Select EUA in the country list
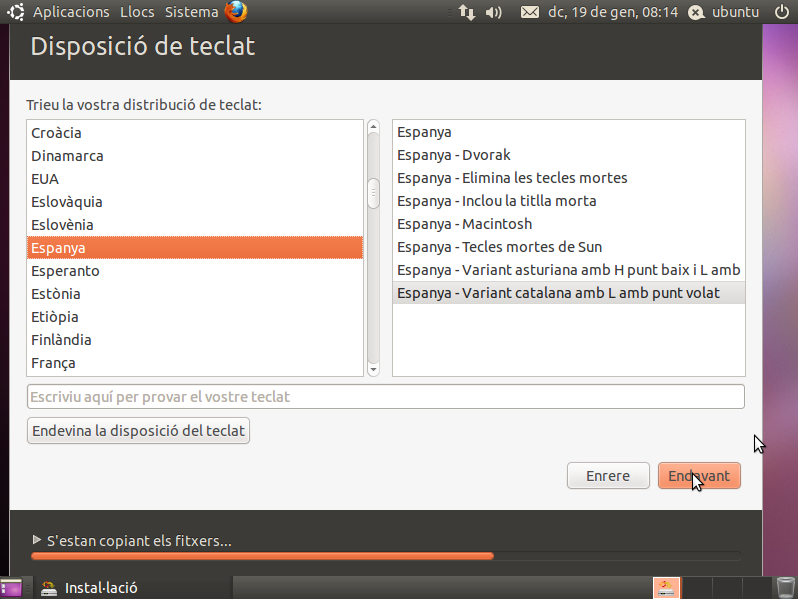Image resolution: width=798 pixels, height=599 pixels. 195,179
